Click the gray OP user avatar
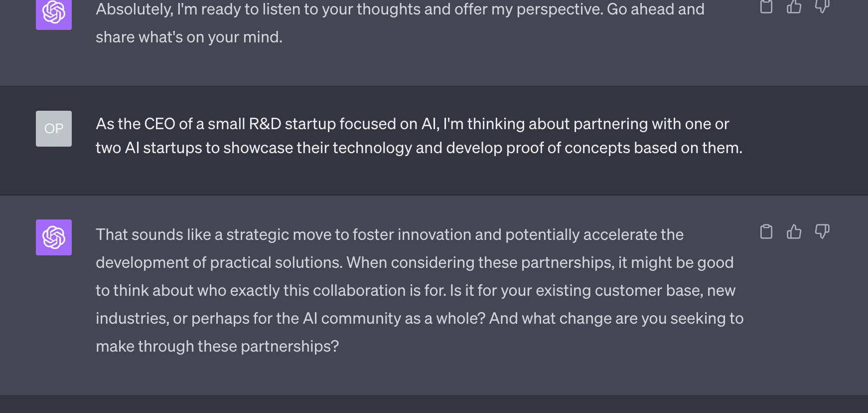Viewport: 868px width, 413px height. pos(54,129)
